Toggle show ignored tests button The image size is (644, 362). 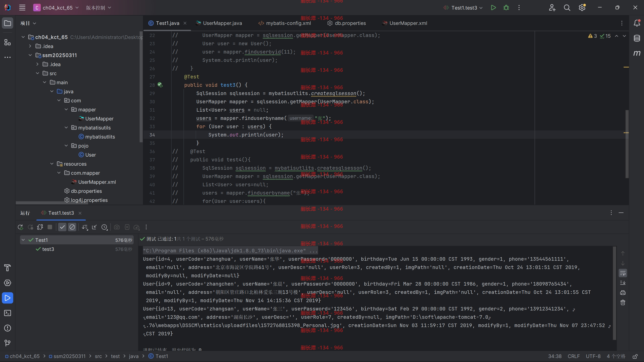pyautogui.click(x=72, y=227)
